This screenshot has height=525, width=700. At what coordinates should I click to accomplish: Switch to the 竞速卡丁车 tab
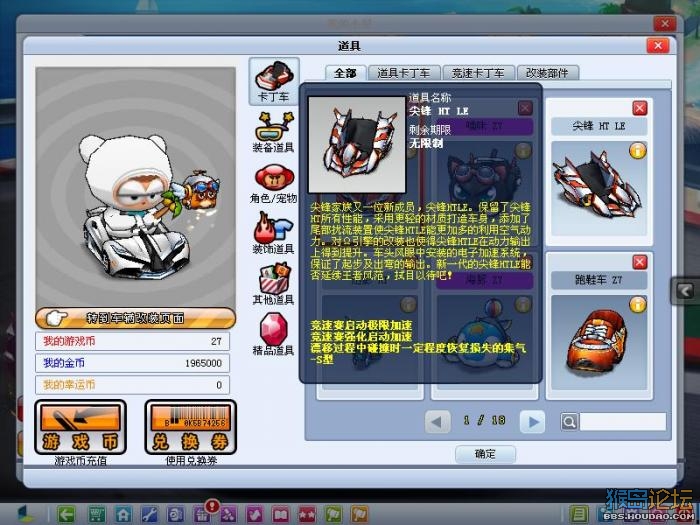(478, 73)
